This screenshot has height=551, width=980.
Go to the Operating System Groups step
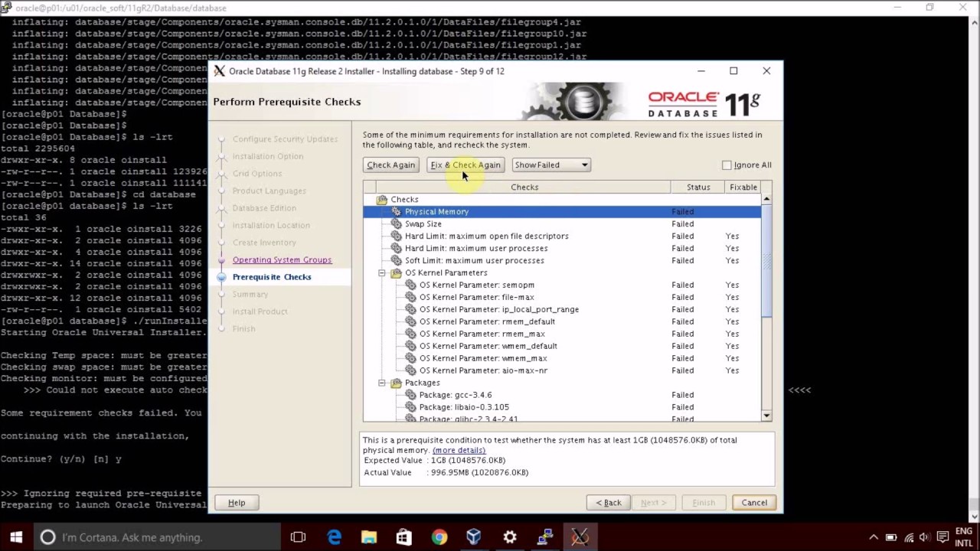tap(282, 259)
